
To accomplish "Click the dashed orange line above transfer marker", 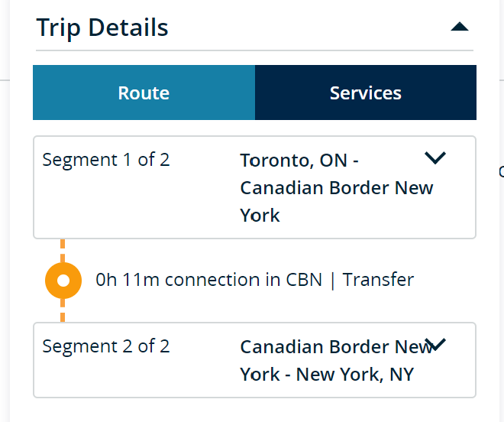I will point(63,249).
